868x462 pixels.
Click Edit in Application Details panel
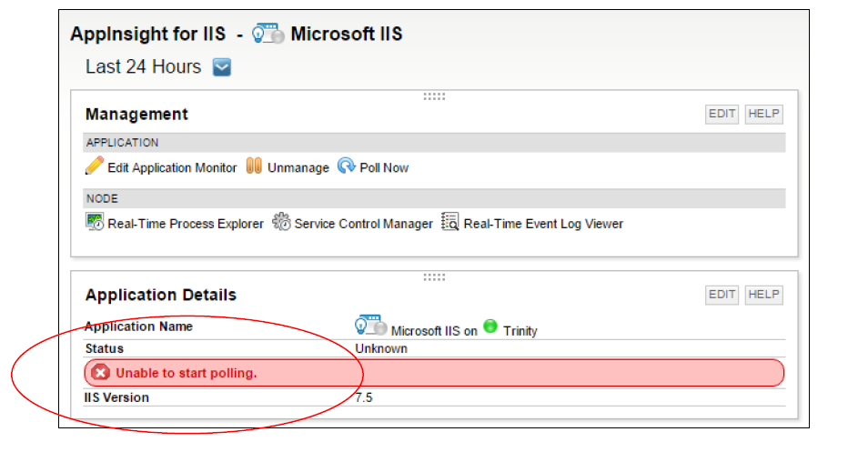[x=722, y=295]
